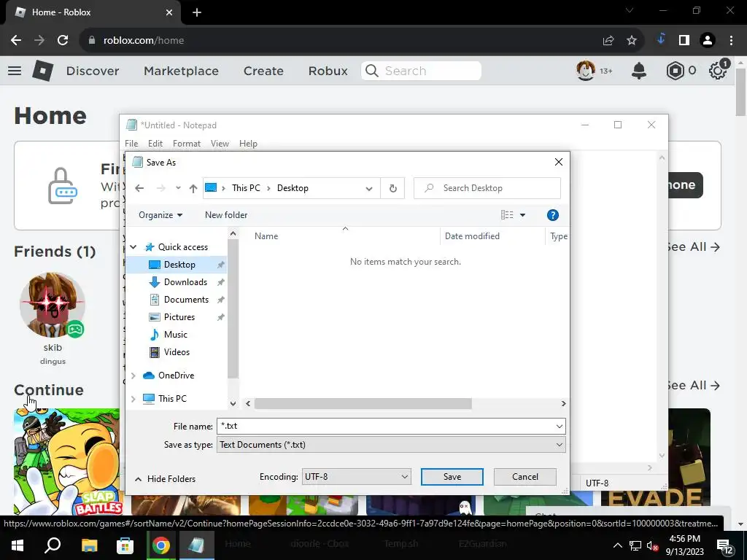This screenshot has height=560, width=747.
Task: Expand the address path dropdown
Action: click(x=368, y=188)
